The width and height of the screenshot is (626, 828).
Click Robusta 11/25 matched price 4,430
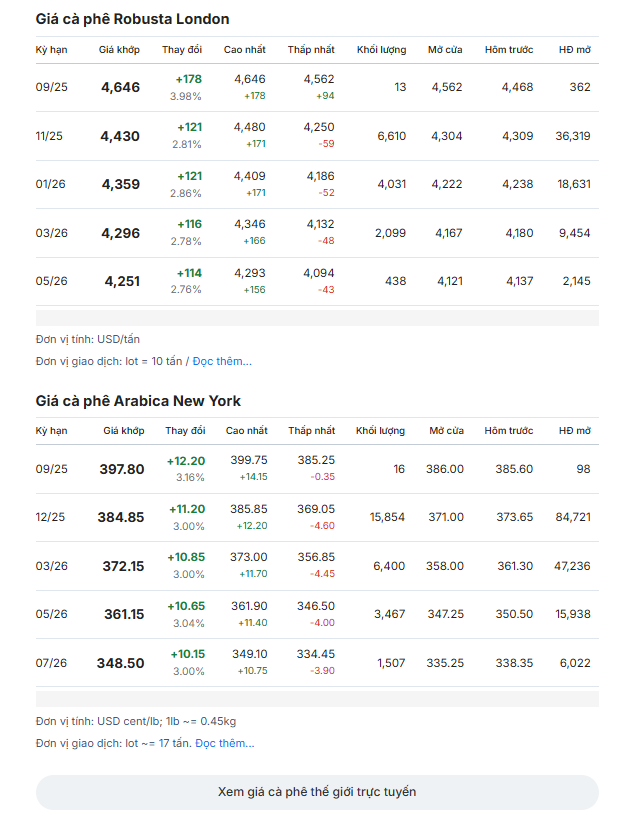120,136
